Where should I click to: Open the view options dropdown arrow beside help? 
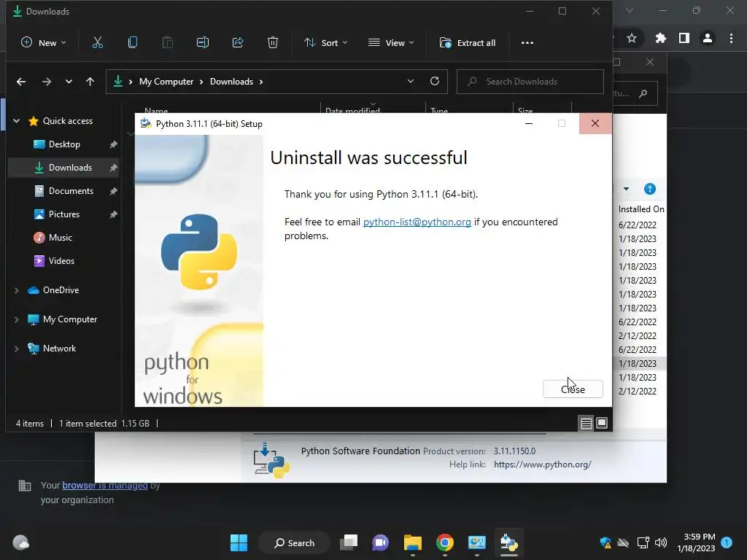coord(626,189)
